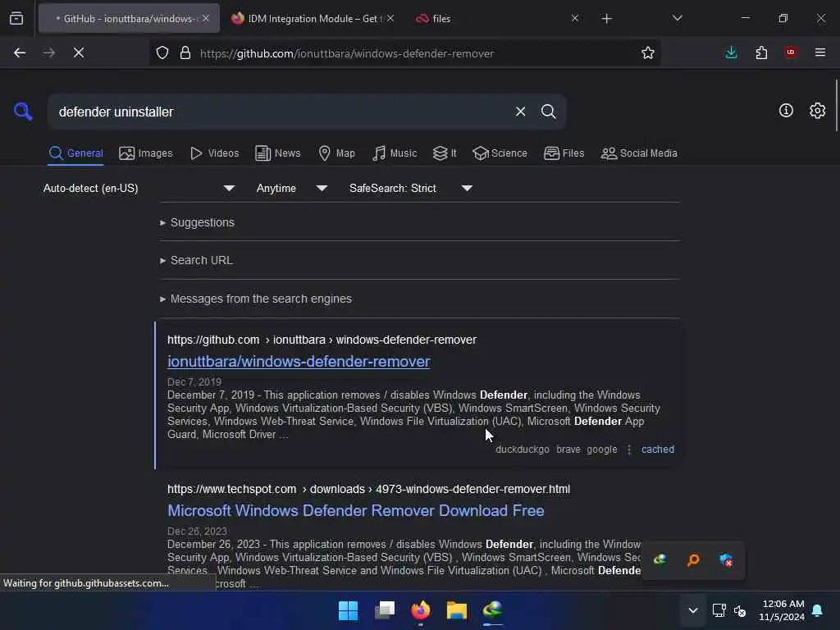Close the GitHub tab
The image size is (840, 630).
[206, 18]
